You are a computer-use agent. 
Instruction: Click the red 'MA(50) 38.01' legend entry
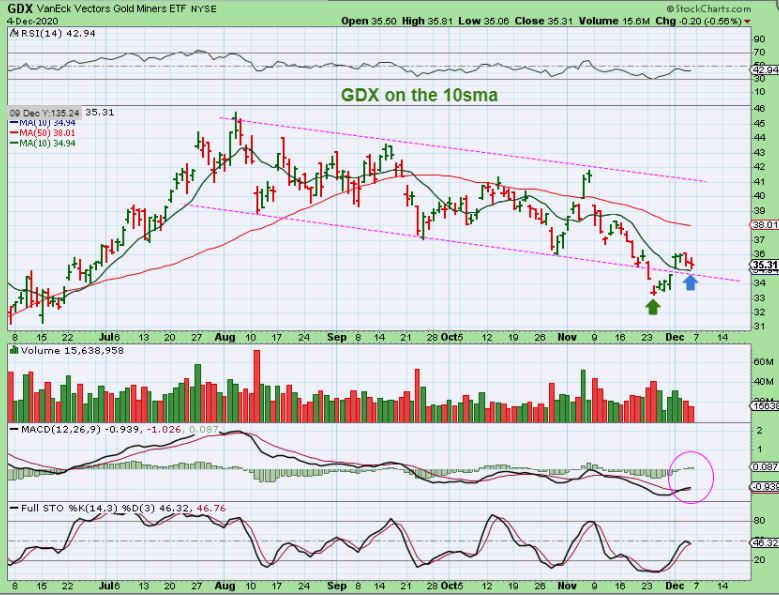coord(43,133)
